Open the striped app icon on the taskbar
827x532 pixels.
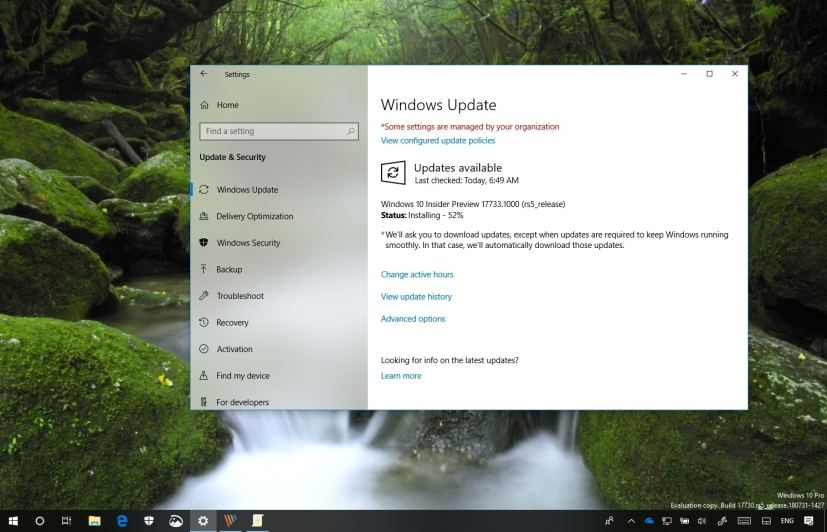[230, 521]
